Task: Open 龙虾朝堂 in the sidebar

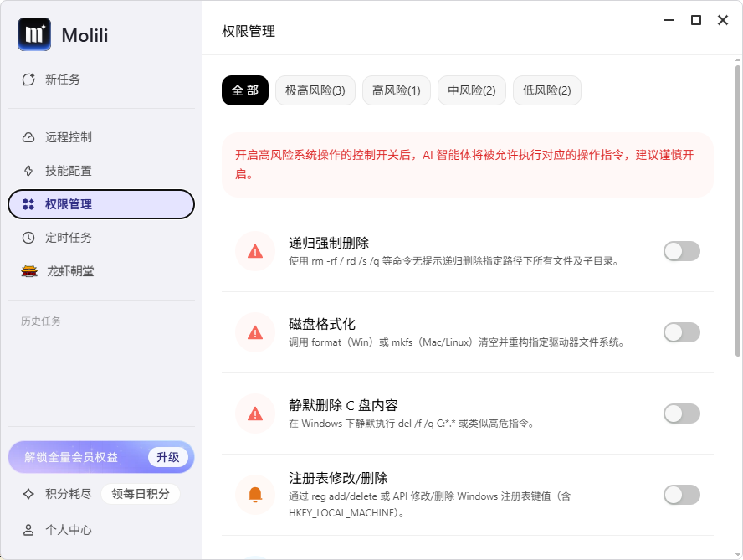Action: click(x=101, y=271)
